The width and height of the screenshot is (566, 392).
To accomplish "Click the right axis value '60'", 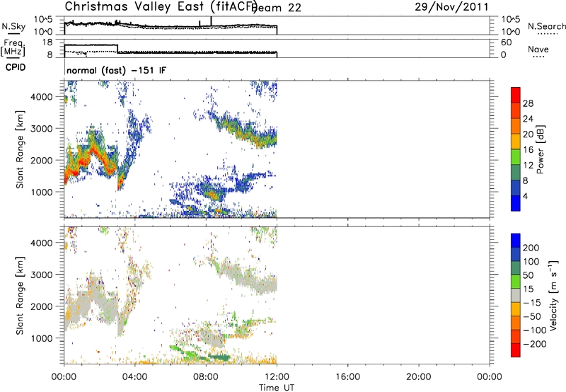I will (x=506, y=42).
